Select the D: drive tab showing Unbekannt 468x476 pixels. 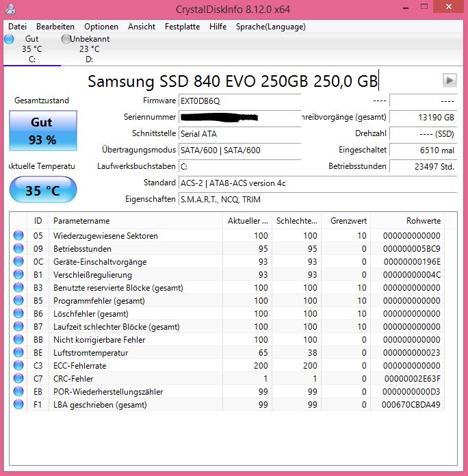coord(89,49)
